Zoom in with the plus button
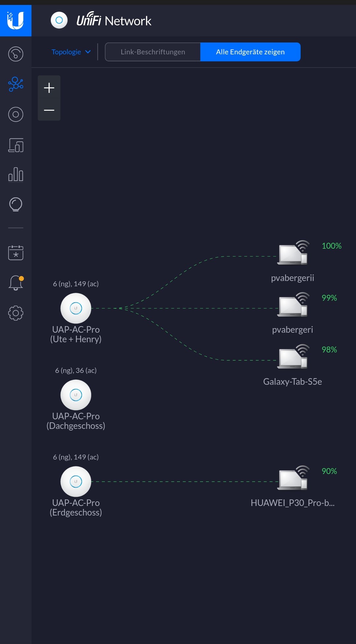The image size is (356, 644). [49, 88]
